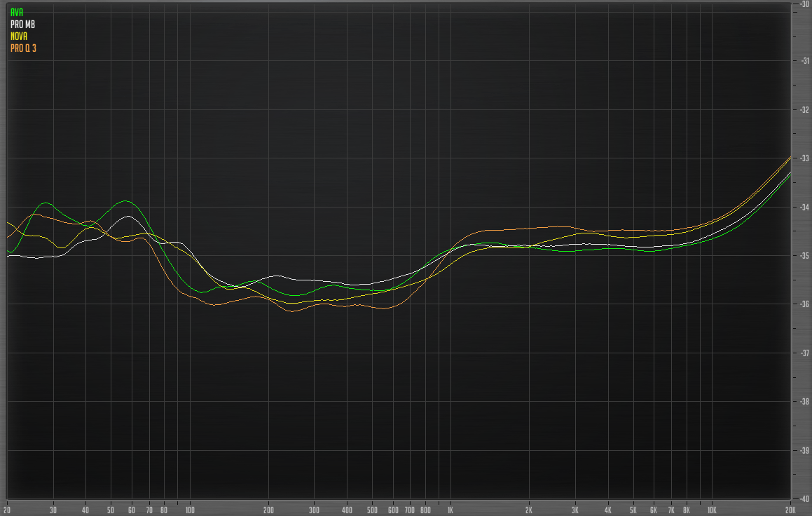Click the 20K frequency label at bottom right

pyautogui.click(x=790, y=510)
